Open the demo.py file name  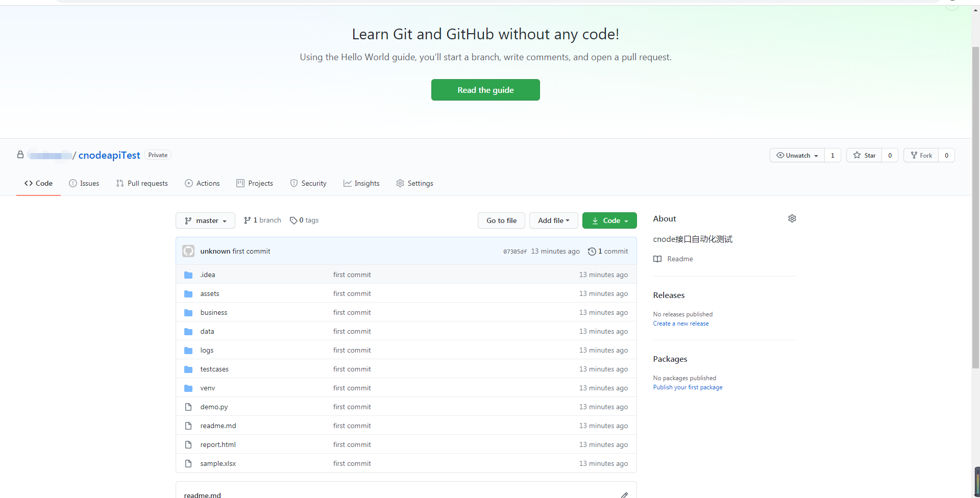pyautogui.click(x=214, y=407)
